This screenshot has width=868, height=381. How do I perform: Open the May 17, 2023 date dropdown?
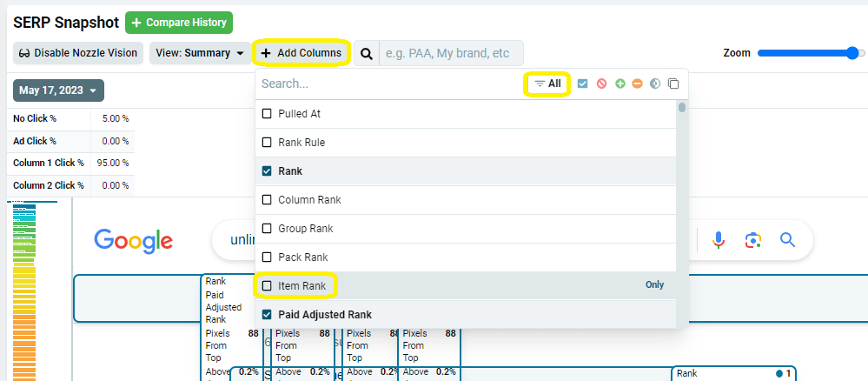click(x=58, y=90)
